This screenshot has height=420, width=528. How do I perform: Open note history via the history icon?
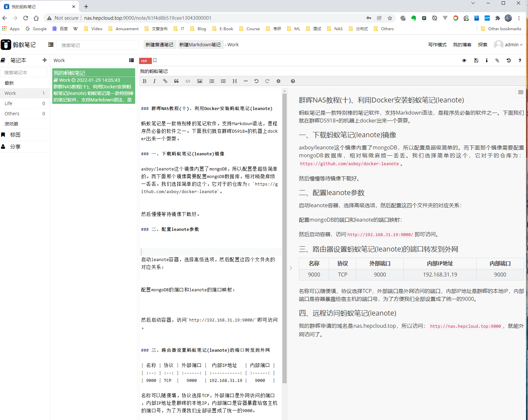point(508,60)
